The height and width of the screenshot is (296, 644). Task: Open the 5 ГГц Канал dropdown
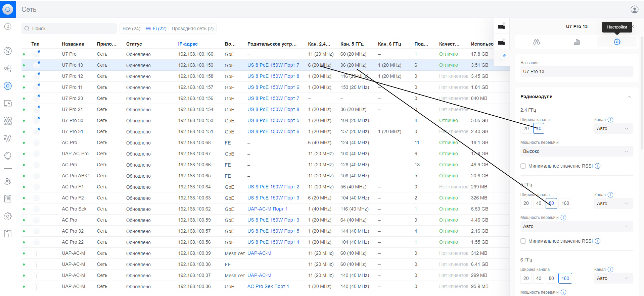click(613, 203)
